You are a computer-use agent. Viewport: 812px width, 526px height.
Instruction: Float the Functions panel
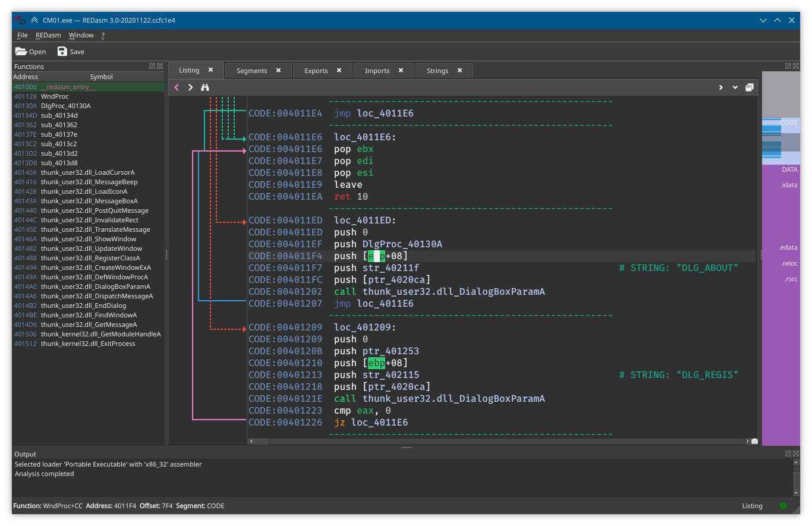(152, 66)
